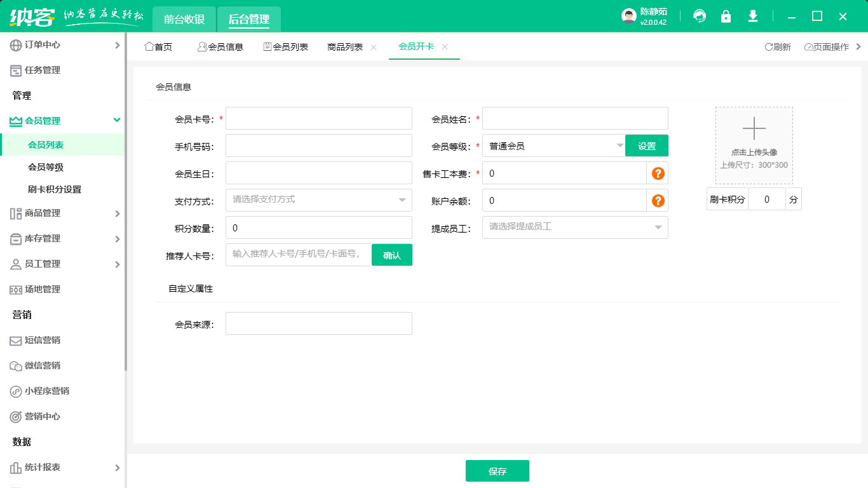The height and width of the screenshot is (488, 868).
Task: Open the 会员列表 page tab
Action: tap(286, 47)
